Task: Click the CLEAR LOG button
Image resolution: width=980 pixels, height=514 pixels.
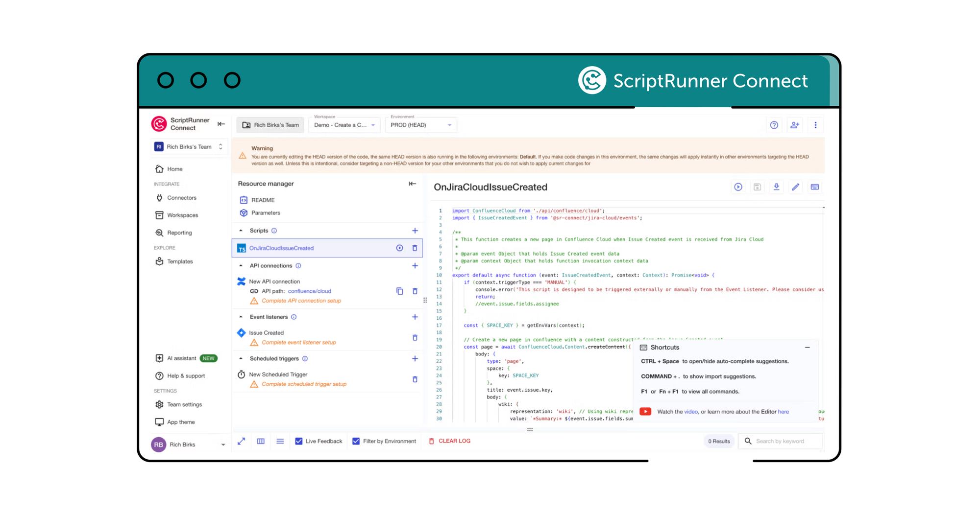Action: pos(449,442)
